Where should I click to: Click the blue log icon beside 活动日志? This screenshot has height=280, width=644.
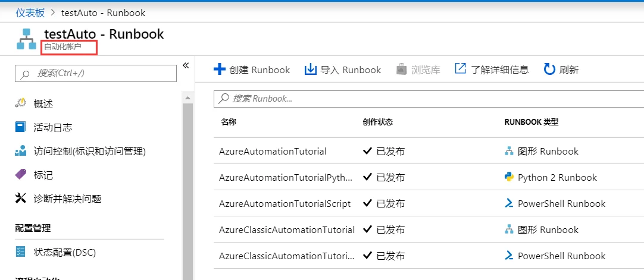point(20,127)
